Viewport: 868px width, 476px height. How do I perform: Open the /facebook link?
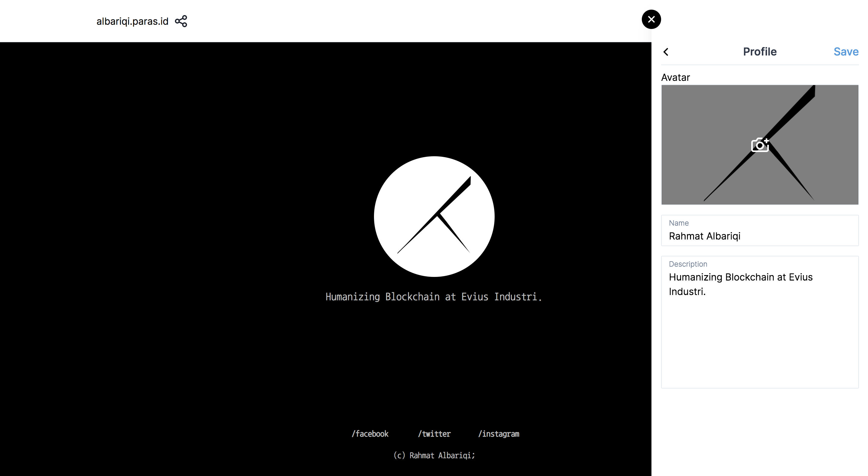[370, 434]
